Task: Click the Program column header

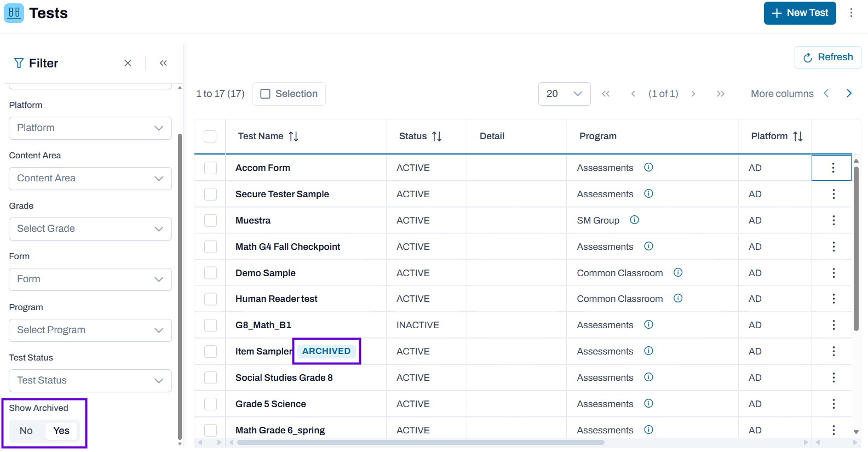Action: click(x=598, y=136)
